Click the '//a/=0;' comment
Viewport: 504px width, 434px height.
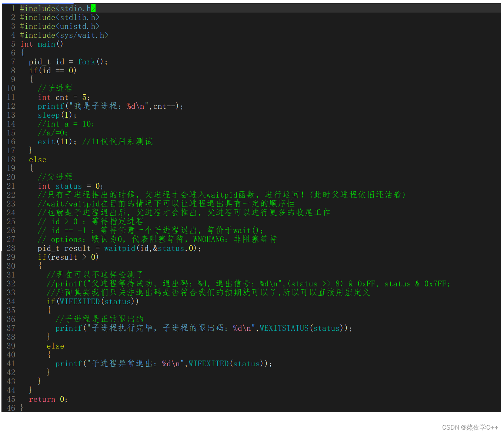53,132
